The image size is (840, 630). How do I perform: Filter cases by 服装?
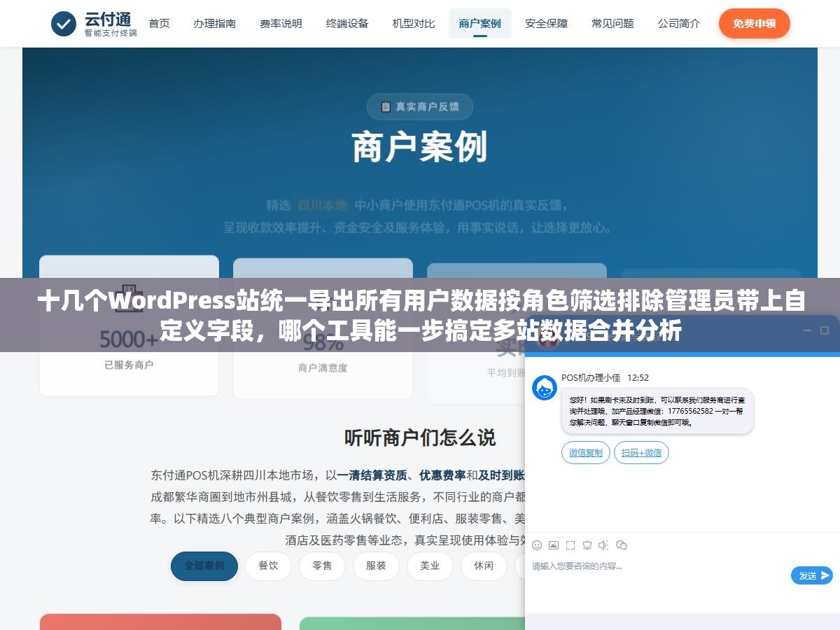coord(376,566)
